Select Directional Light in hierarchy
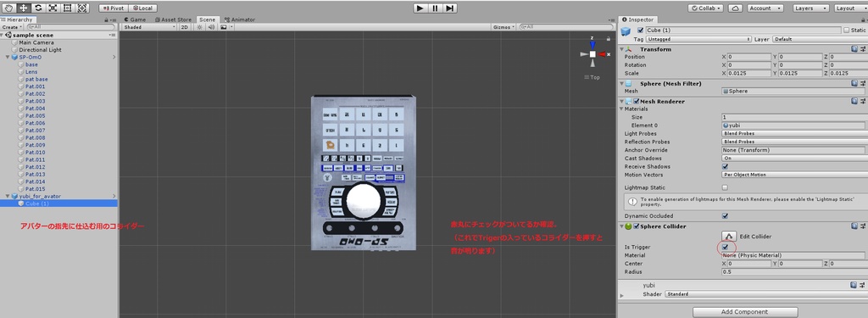This screenshot has width=868, height=318. point(41,50)
